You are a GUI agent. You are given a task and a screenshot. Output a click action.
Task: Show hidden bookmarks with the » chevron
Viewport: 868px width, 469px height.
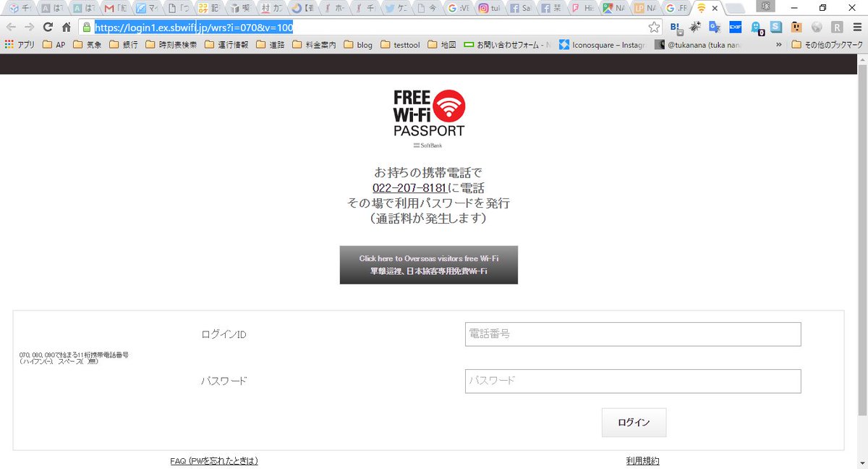click(x=779, y=45)
